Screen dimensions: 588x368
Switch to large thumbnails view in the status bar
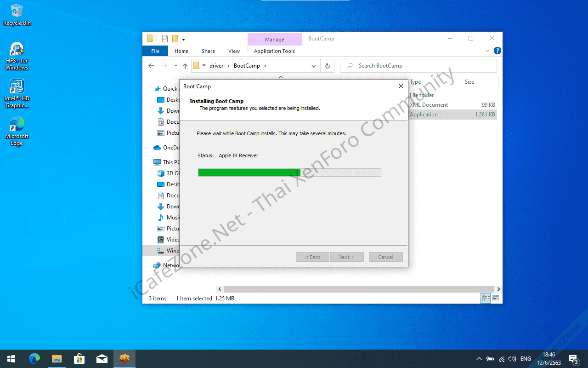point(496,299)
